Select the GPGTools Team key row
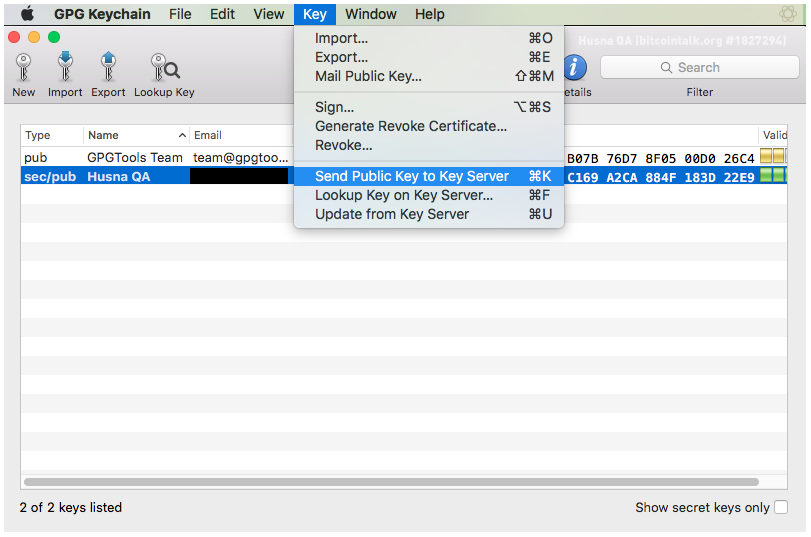This screenshot has height=537, width=811. [x=404, y=158]
